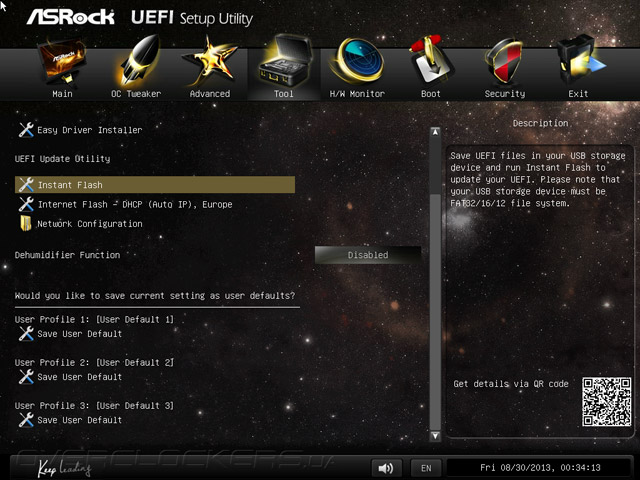Click the Easy Driver Installer wrench icon

[x=26, y=130]
